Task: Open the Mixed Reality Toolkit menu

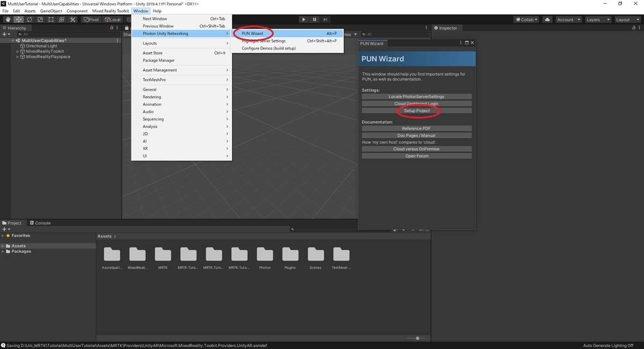Action: point(111,11)
